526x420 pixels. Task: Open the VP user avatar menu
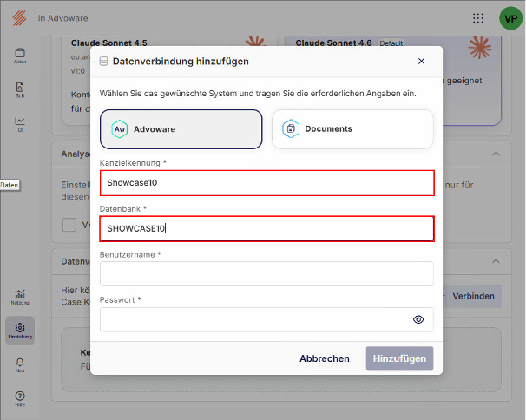(x=510, y=18)
